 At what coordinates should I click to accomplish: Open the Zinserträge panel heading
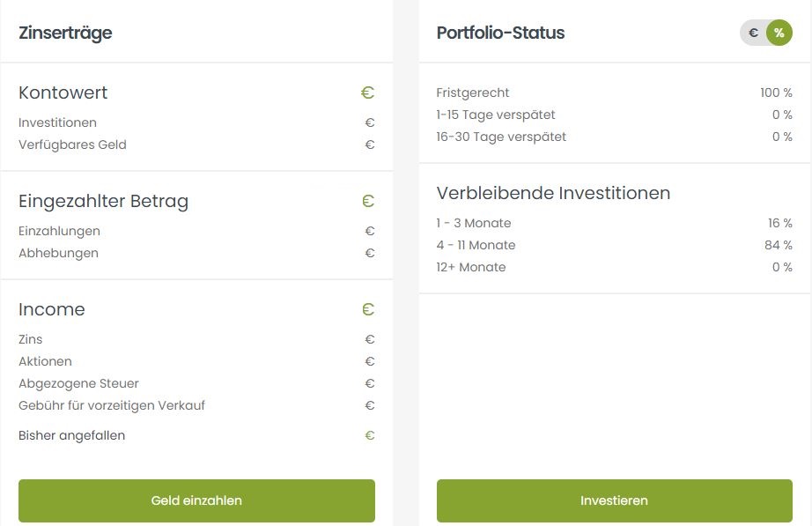[65, 33]
